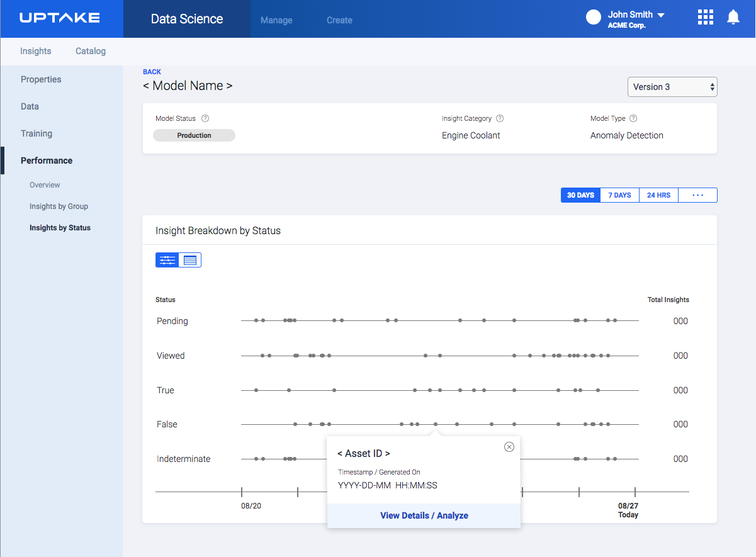Click the Indeterminate status row label
The height and width of the screenshot is (557, 756).
[x=183, y=459]
